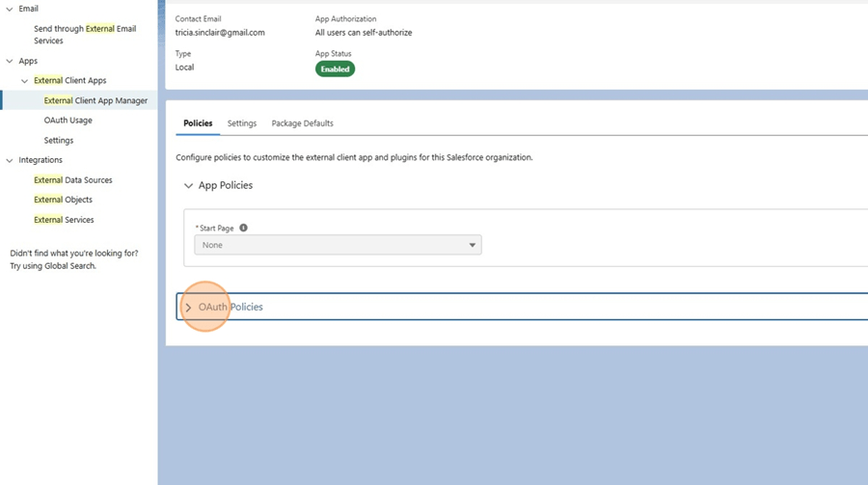Go to External Data Sources
This screenshot has width=868, height=485.
(73, 180)
